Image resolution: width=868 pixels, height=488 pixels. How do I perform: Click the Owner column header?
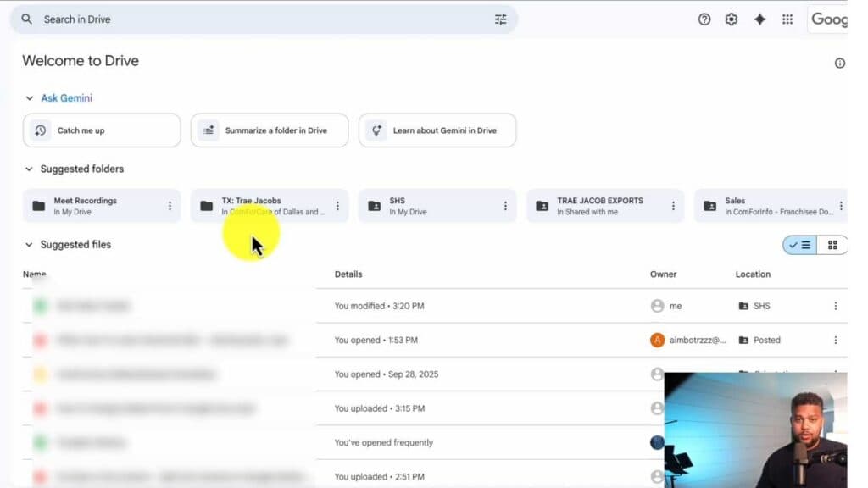663,274
